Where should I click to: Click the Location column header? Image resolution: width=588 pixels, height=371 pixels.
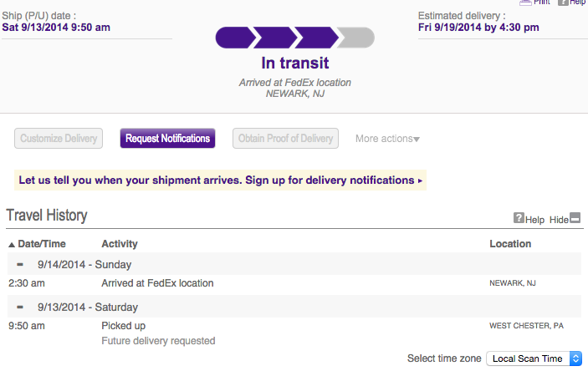510,244
